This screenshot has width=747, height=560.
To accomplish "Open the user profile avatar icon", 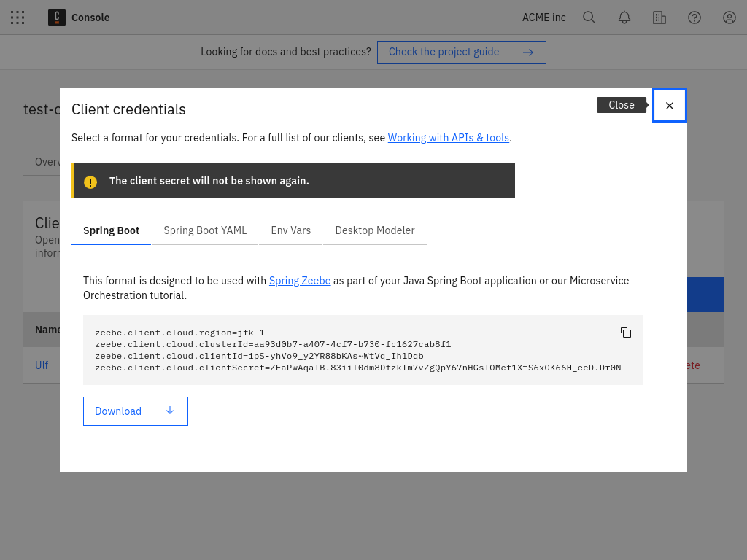I will [x=729, y=17].
